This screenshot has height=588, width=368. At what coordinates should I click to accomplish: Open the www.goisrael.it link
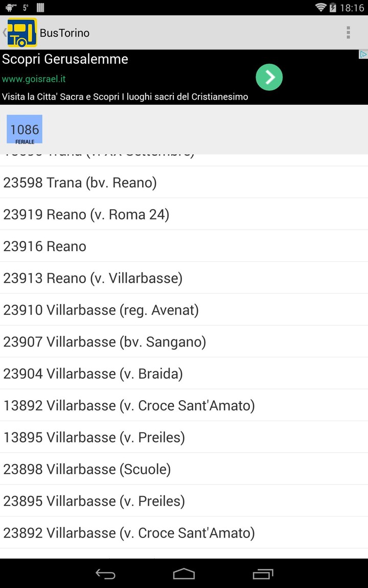coord(34,79)
